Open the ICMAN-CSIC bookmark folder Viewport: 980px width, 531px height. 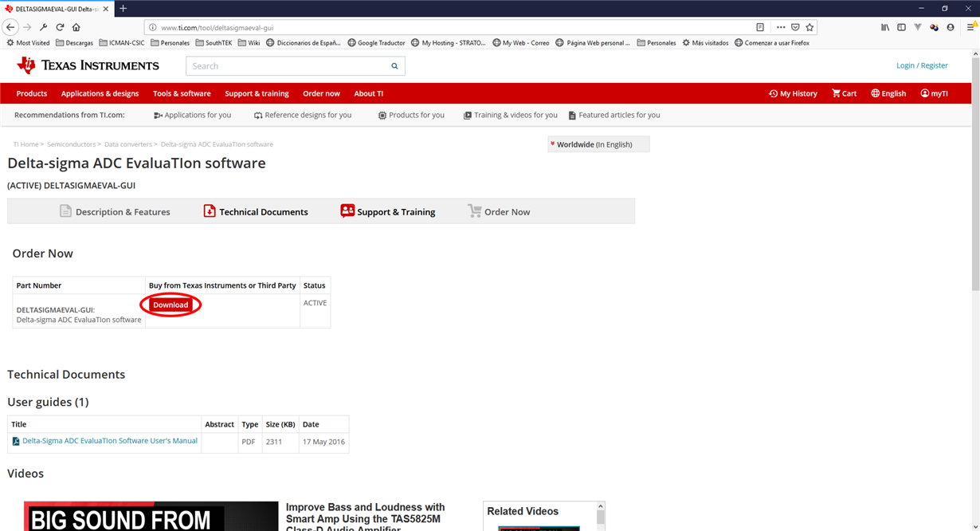click(122, 43)
